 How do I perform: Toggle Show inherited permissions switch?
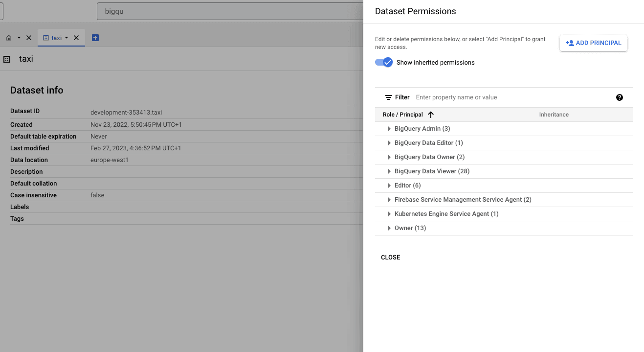pyautogui.click(x=384, y=63)
